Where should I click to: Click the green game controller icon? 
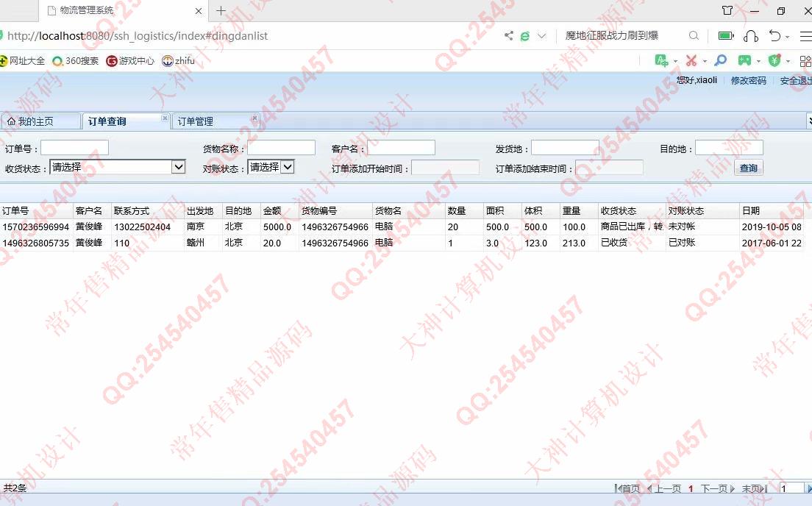pyautogui.click(x=744, y=60)
